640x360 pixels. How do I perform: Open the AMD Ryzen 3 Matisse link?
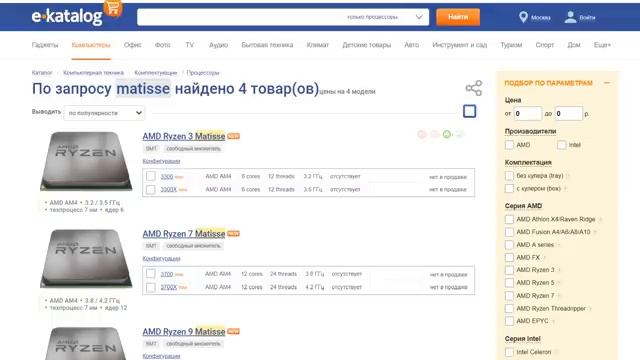tap(184, 136)
